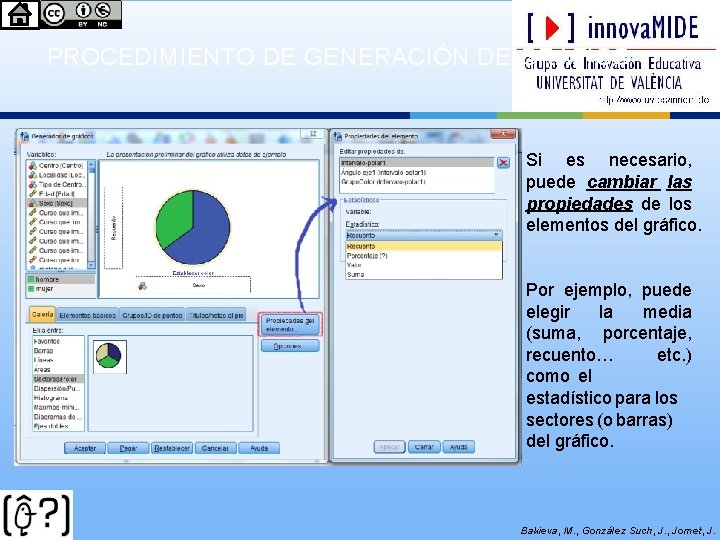
Task: Click the Restablecer button
Action: click(172, 448)
